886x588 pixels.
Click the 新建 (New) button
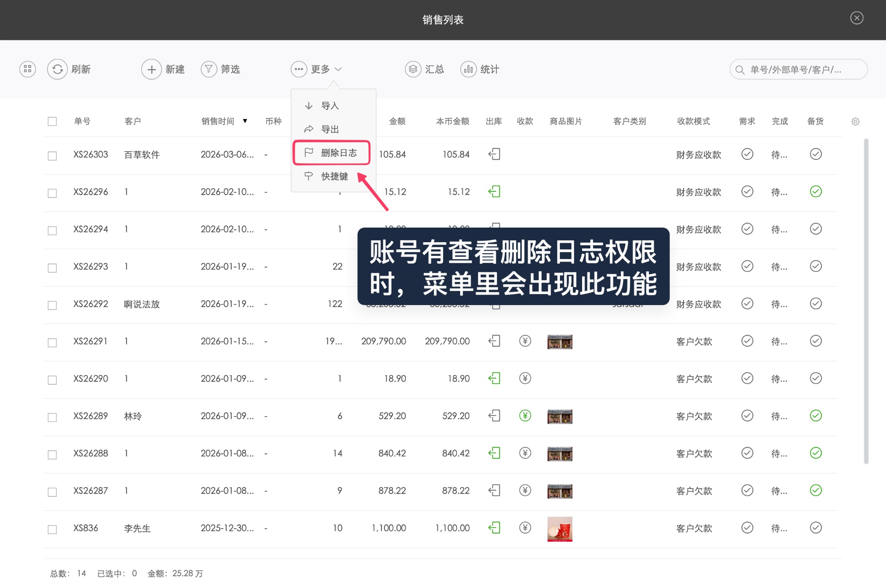point(163,69)
